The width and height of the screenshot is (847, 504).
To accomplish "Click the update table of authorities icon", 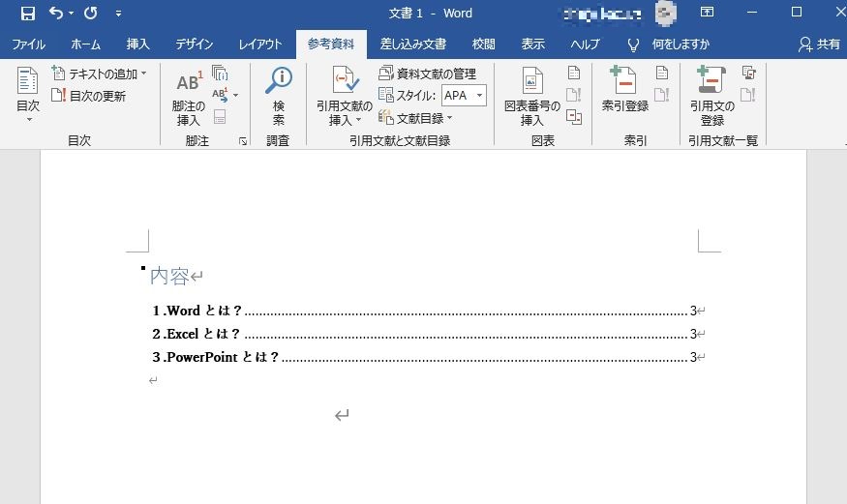I will coord(748,95).
